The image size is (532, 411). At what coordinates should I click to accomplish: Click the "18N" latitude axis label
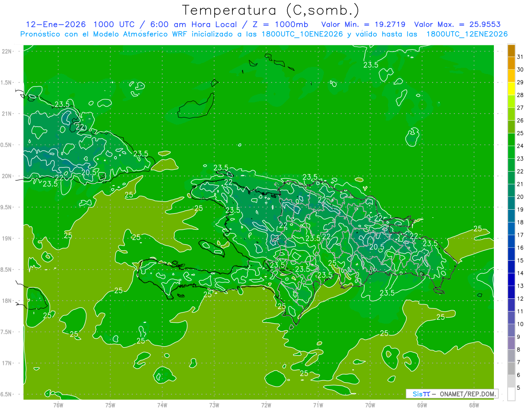pos(7,301)
